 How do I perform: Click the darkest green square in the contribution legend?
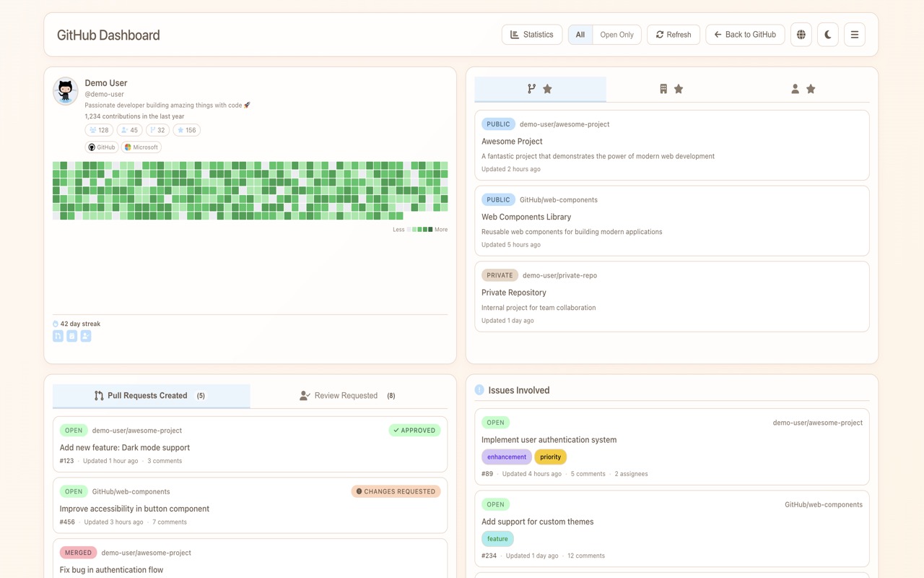(430, 229)
